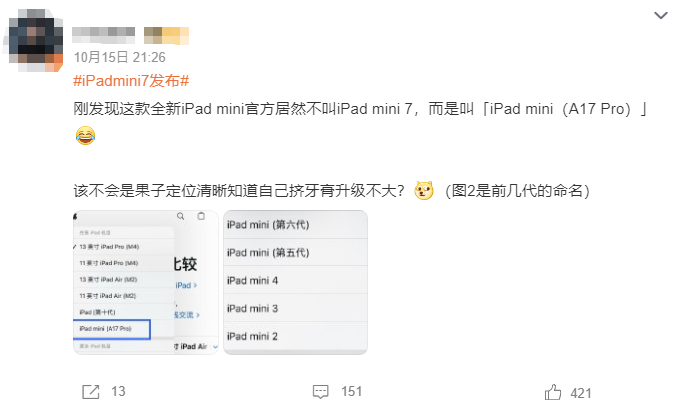
Task: Click the post timestamp 10月15日 21:26
Action: [120, 57]
